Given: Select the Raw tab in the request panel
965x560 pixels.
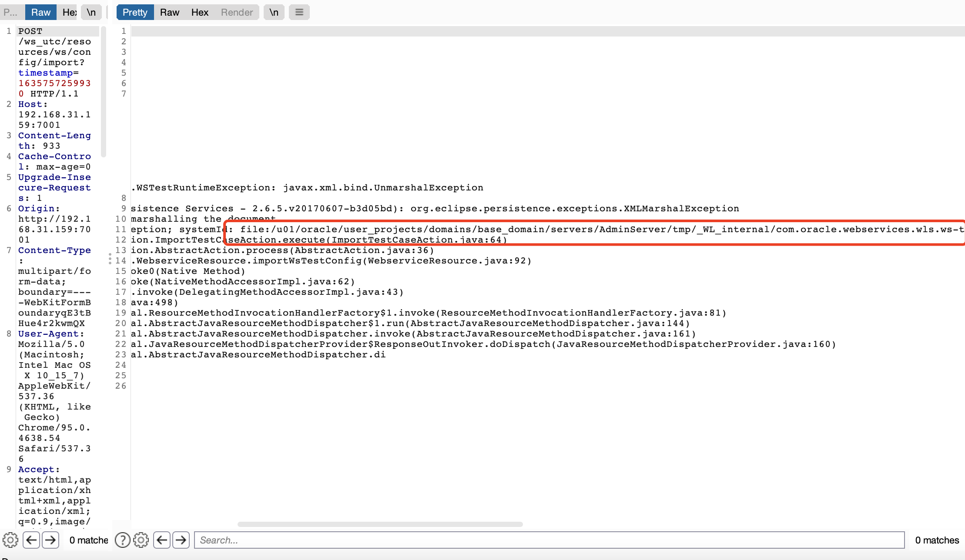Looking at the screenshot, I should tap(40, 12).
